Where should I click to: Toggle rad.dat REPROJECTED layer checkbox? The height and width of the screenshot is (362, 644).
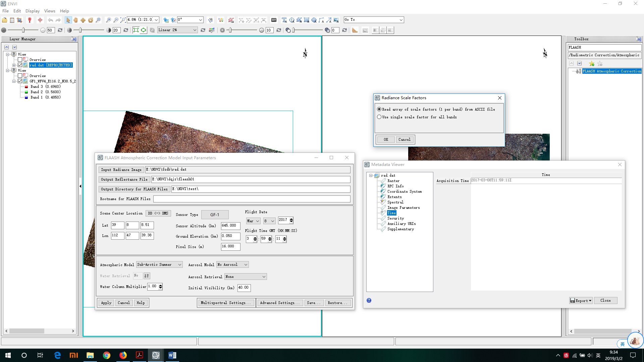(x=20, y=65)
